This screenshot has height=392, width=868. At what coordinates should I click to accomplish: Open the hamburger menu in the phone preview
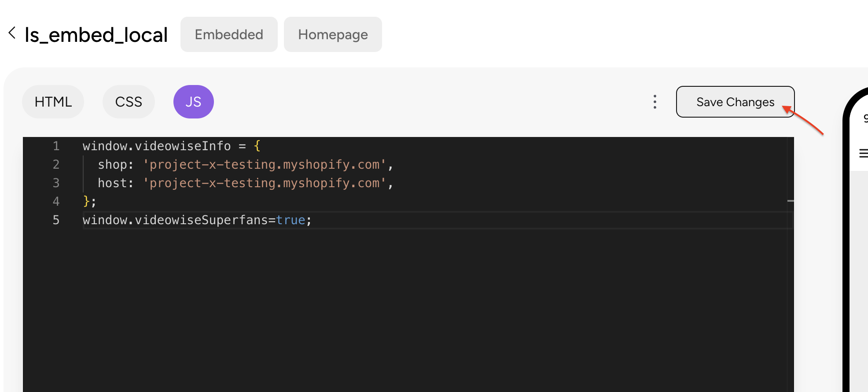[x=863, y=153]
